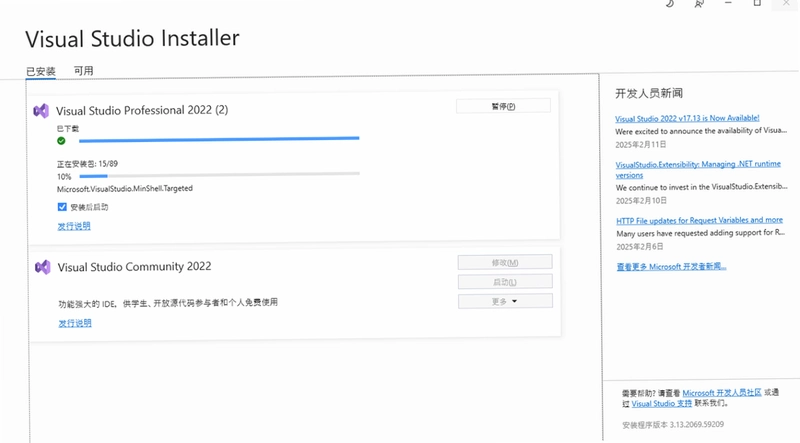800x443 pixels.
Task: Click the 2025年2月11日 news date
Action: [641, 144]
